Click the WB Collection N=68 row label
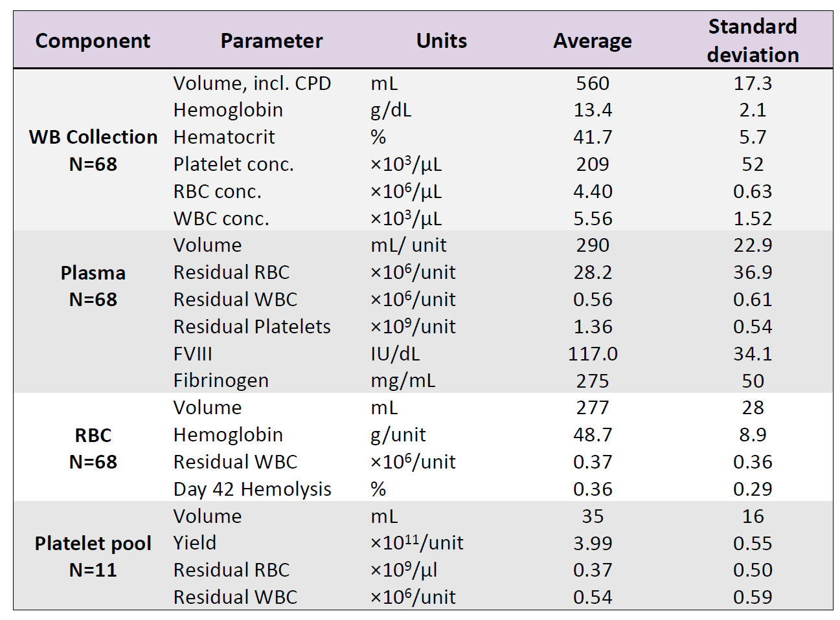The width and height of the screenshot is (840, 620). (x=93, y=150)
